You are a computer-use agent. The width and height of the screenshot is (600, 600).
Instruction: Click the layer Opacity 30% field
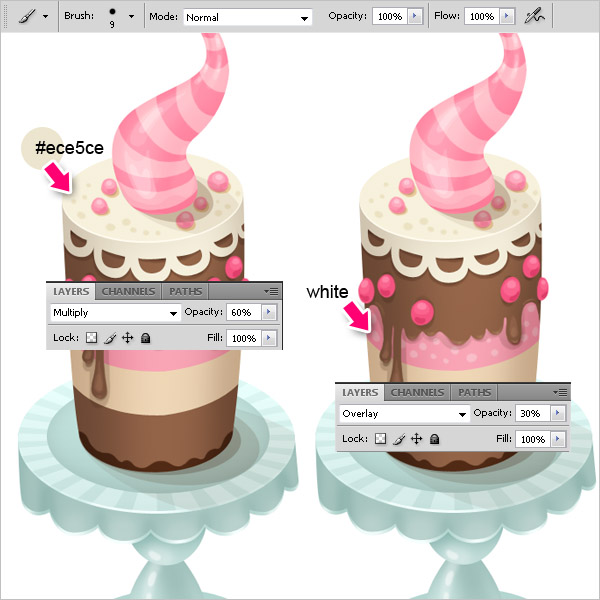[x=532, y=414]
